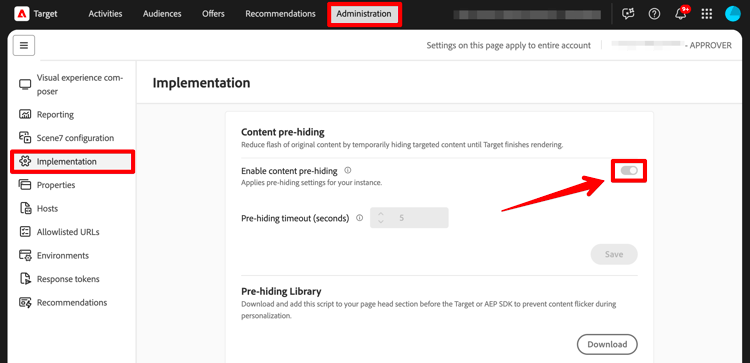
Task: Select Scene7 configuration in sidebar
Action: 76,138
